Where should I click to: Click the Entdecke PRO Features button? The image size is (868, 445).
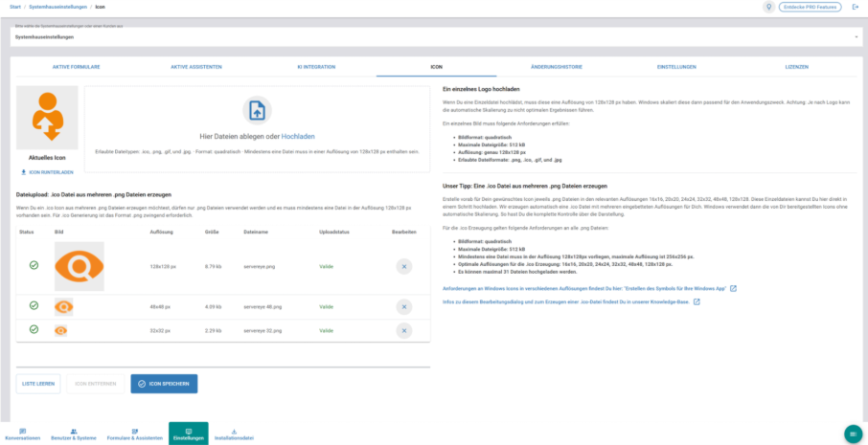810,8
